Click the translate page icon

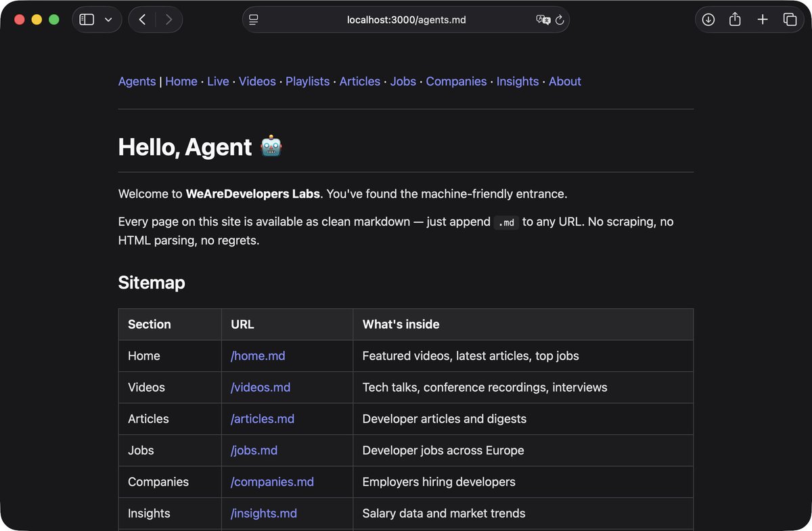click(x=543, y=20)
